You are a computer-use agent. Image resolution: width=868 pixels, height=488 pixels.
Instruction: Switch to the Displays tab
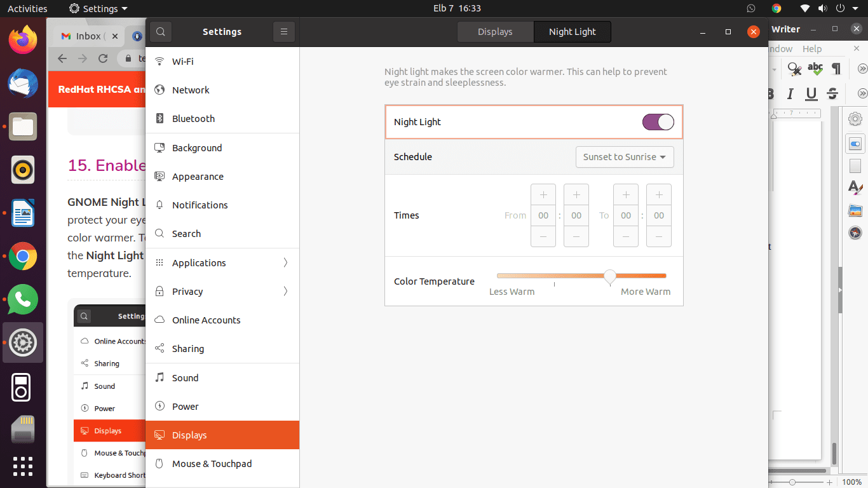click(x=495, y=32)
